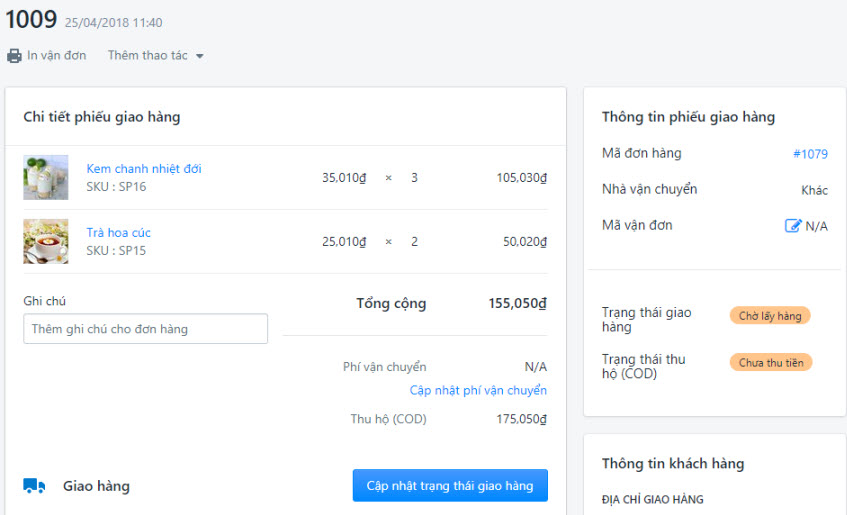847x515 pixels.
Task: Click the printer icon for In vận đơn
Action: click(14, 56)
